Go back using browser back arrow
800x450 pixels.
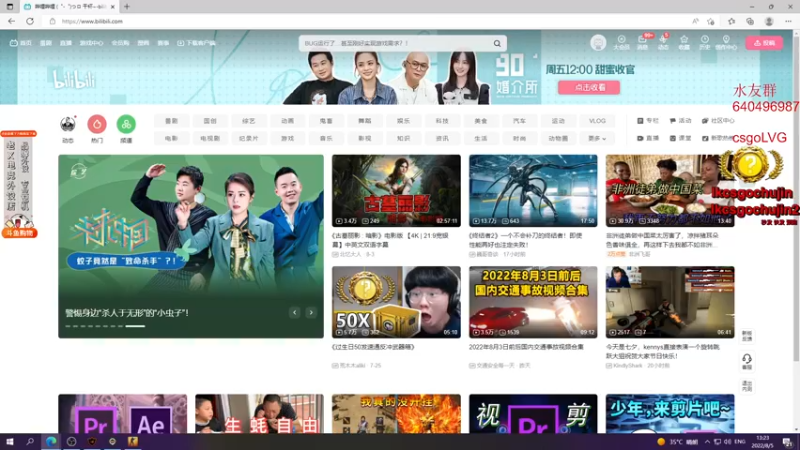(11, 21)
